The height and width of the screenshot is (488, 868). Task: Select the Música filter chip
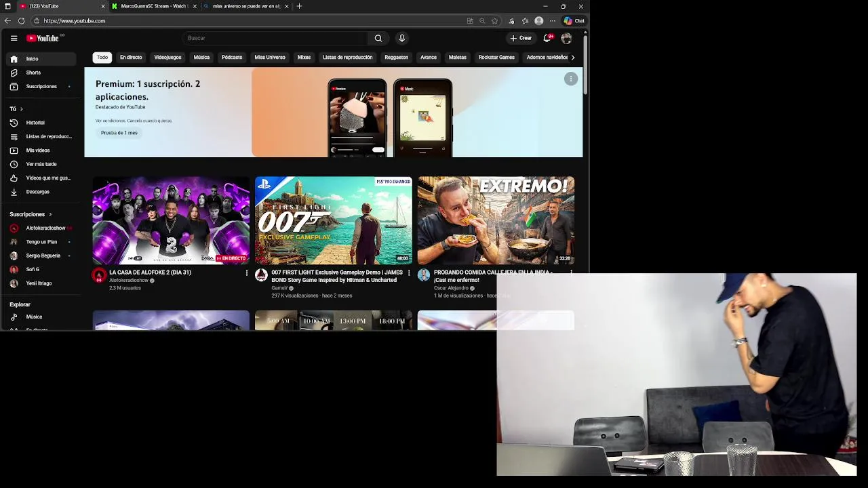pos(201,58)
